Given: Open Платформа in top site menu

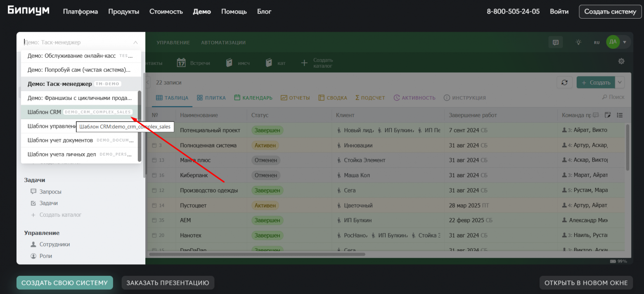Looking at the screenshot, I should pos(80,12).
